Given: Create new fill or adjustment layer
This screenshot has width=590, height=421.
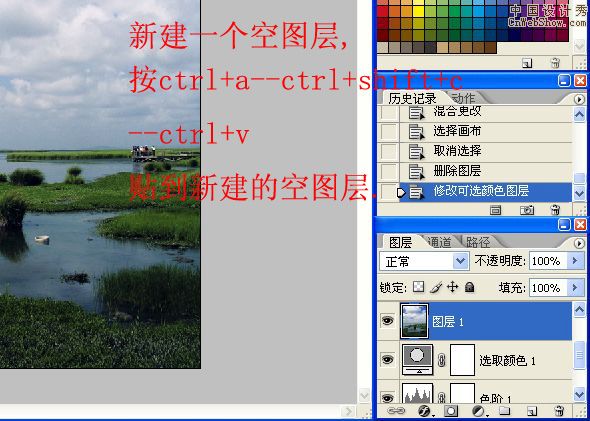Looking at the screenshot, I should pos(478,410).
